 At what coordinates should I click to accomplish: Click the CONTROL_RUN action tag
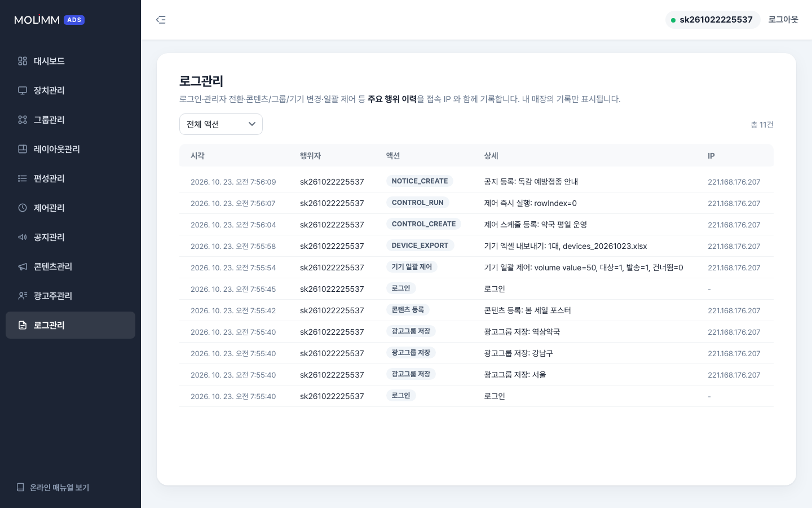click(417, 203)
